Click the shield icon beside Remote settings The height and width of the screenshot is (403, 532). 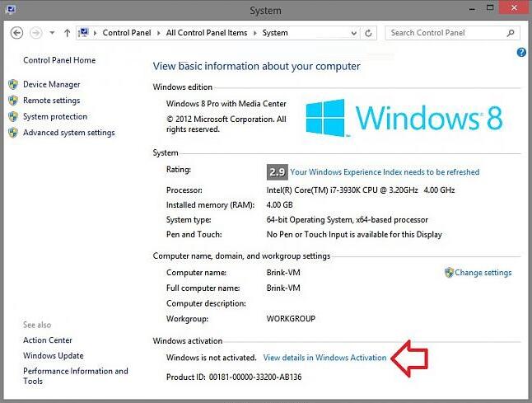[x=13, y=101]
